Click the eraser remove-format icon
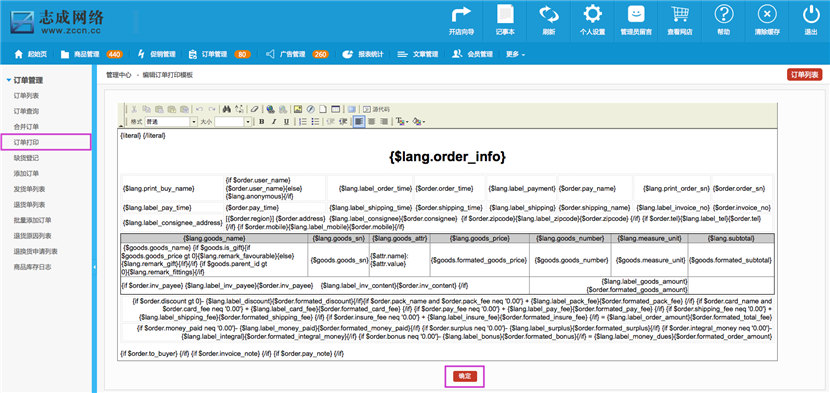The width and height of the screenshot is (830, 393). click(x=255, y=109)
